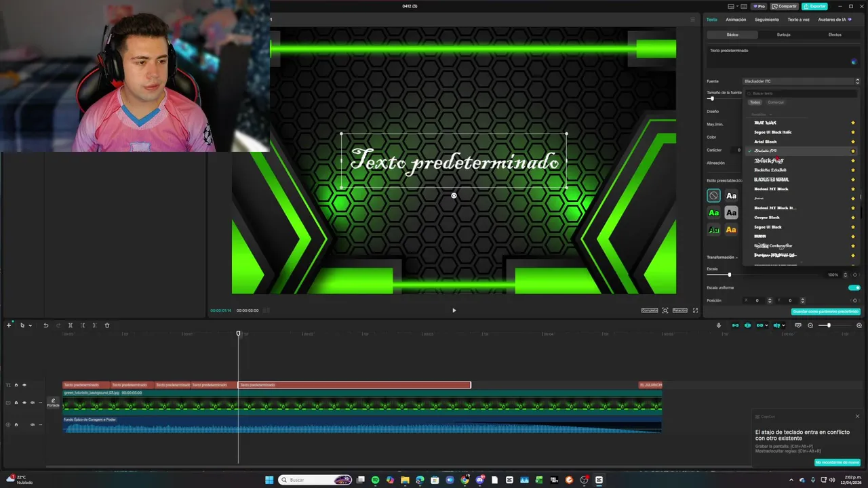Select the Comercial font filter button
The height and width of the screenshot is (488, 868).
pos(776,102)
